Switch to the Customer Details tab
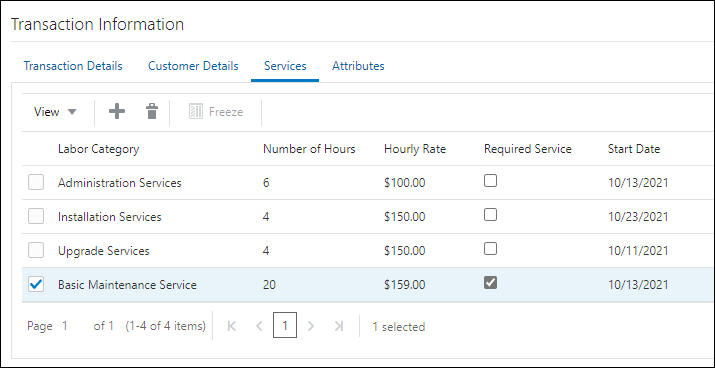Screen dimensions: 715x368 click(x=193, y=66)
